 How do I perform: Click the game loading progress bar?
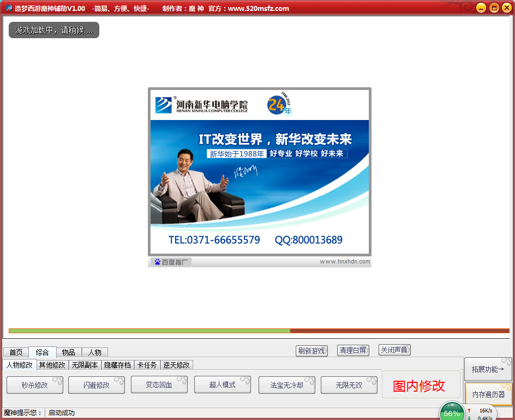point(259,331)
